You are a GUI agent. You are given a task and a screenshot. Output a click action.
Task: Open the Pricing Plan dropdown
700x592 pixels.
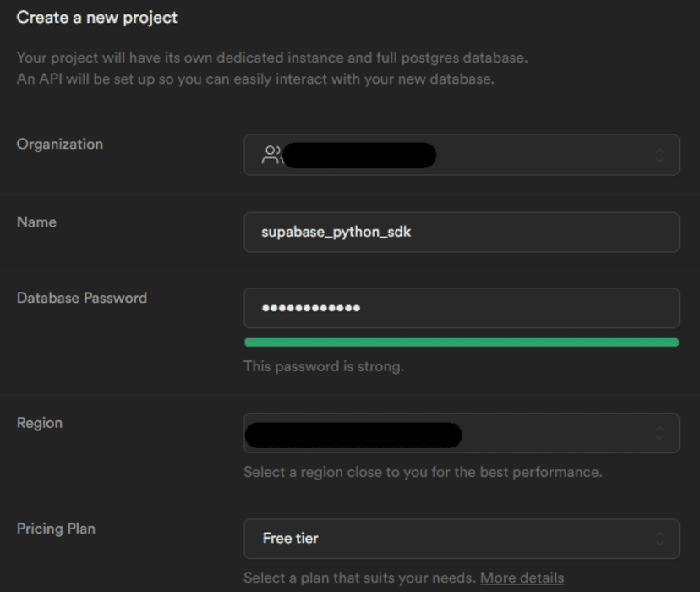(x=462, y=539)
